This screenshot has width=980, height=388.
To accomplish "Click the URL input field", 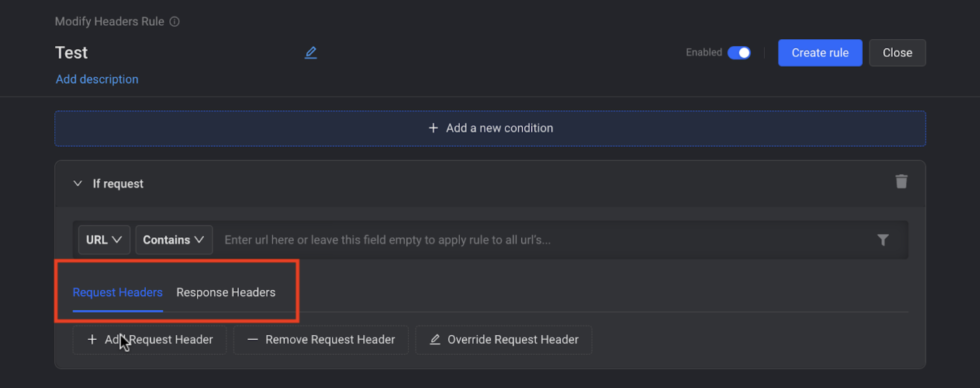I will coord(544,240).
